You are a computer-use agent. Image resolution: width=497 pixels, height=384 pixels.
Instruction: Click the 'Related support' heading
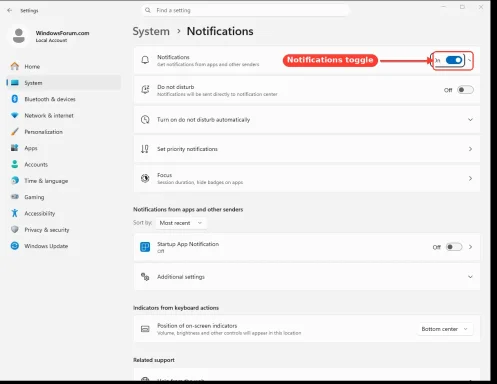pos(154,360)
